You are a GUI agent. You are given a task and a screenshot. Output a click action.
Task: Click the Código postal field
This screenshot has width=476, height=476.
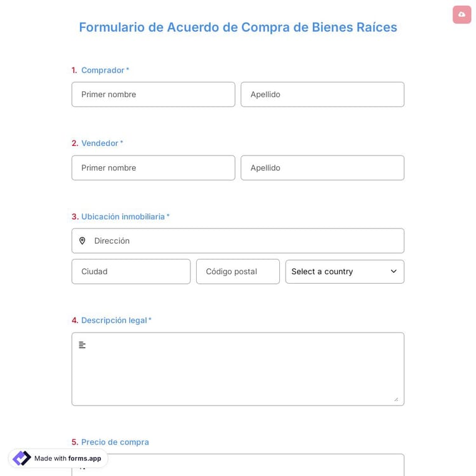[237, 272]
